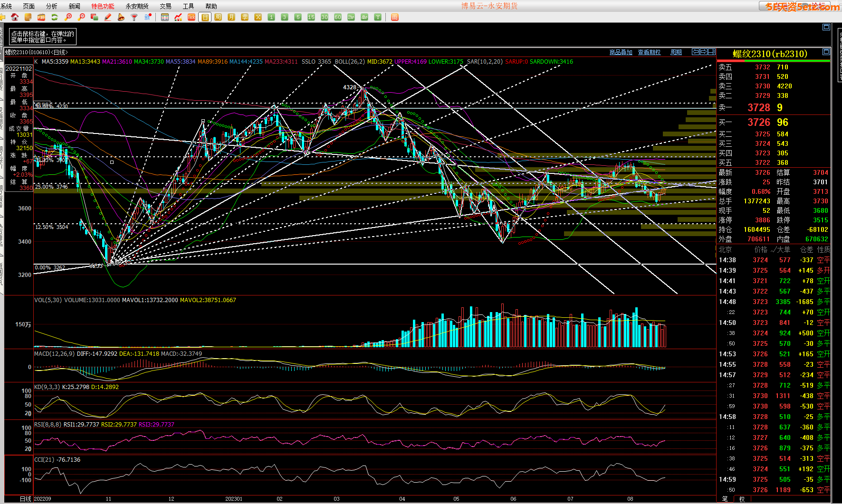Open the 交易 menu
Screen dimensions: 842x504
(x=165, y=6)
